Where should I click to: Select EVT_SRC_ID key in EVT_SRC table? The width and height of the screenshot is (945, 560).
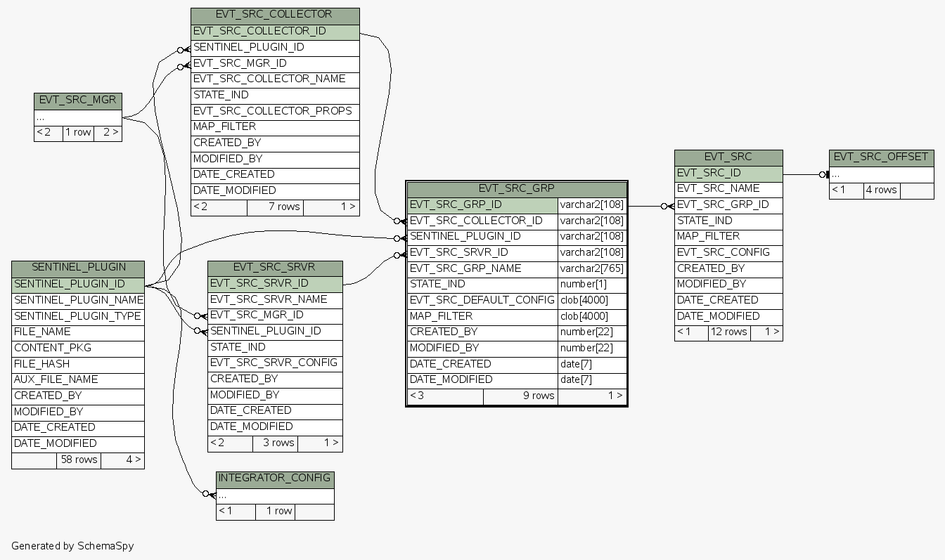[728, 174]
